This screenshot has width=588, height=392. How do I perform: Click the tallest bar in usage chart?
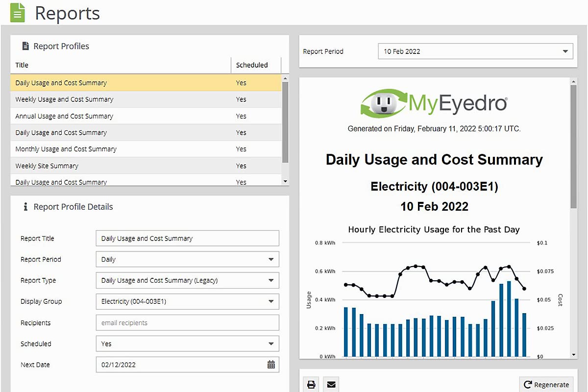(x=509, y=319)
